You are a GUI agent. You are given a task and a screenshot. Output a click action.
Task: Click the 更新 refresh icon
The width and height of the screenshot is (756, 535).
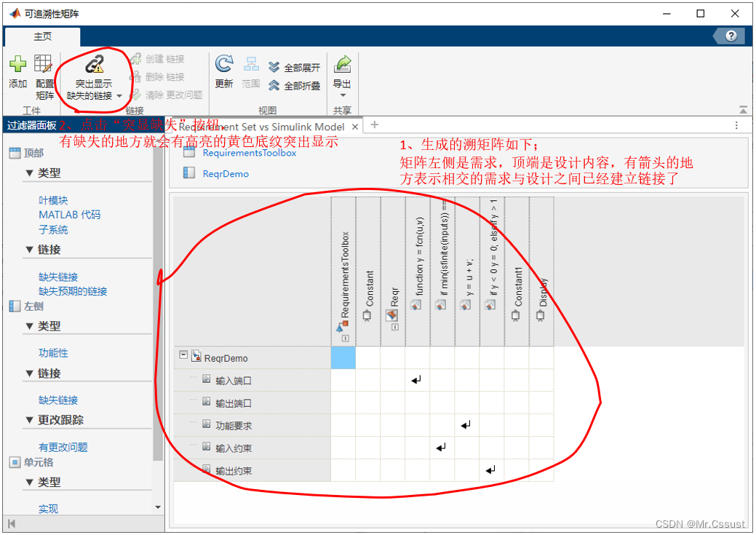pos(224,65)
